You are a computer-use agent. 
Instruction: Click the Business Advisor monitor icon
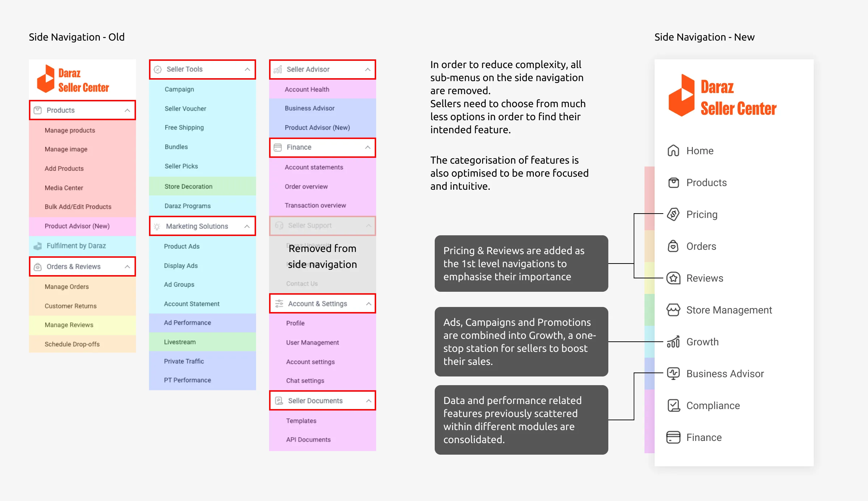click(673, 374)
